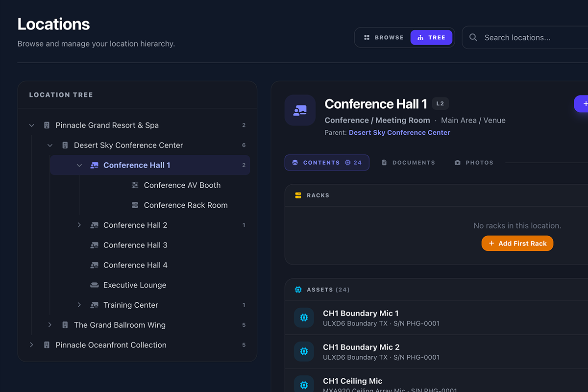Screen dimensions: 588x392
Task: Click the Conference Rack Room server icon
Action: pos(135,205)
